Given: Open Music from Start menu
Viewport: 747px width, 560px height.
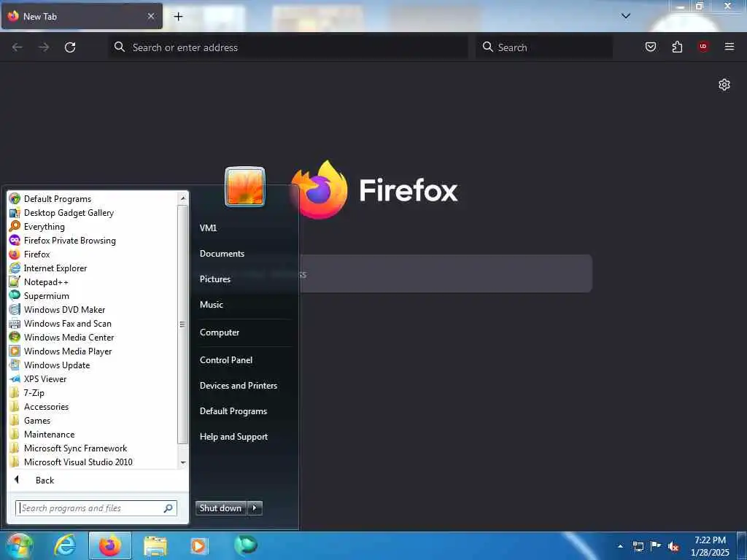Looking at the screenshot, I should pyautogui.click(x=211, y=304).
